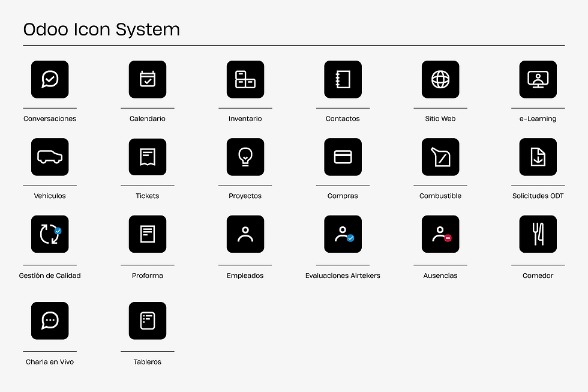
Task: Select the 'Calendario' label text
Action: click(x=148, y=118)
